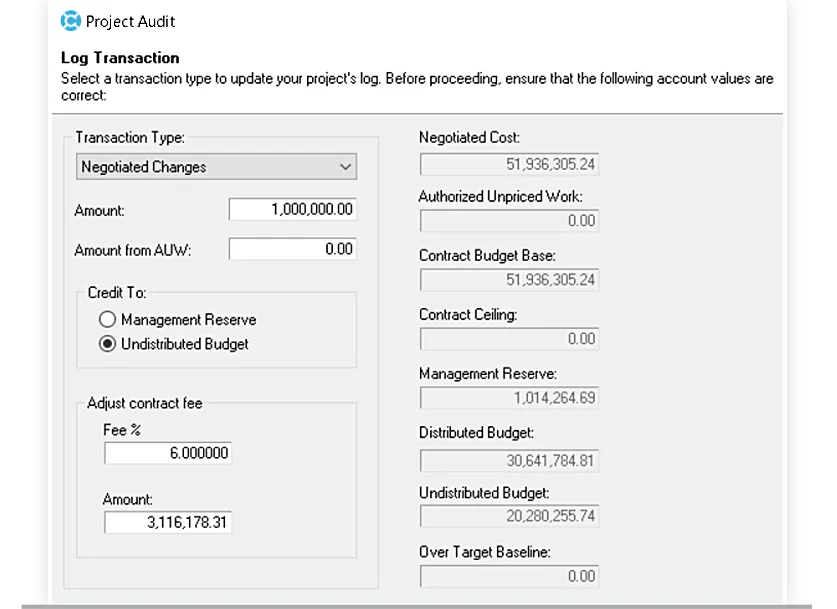Click the Authorized Unpriced Work field
837x609 pixels.
(x=509, y=220)
